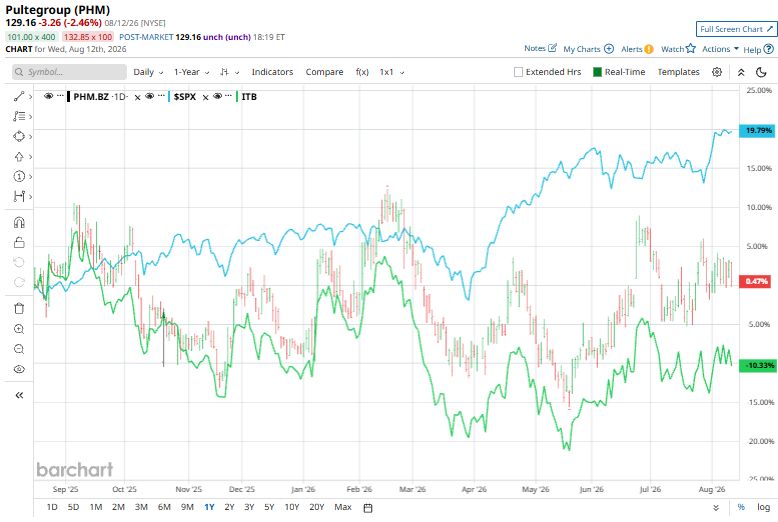
Task: Open Alerts notification icon
Action: (648, 49)
